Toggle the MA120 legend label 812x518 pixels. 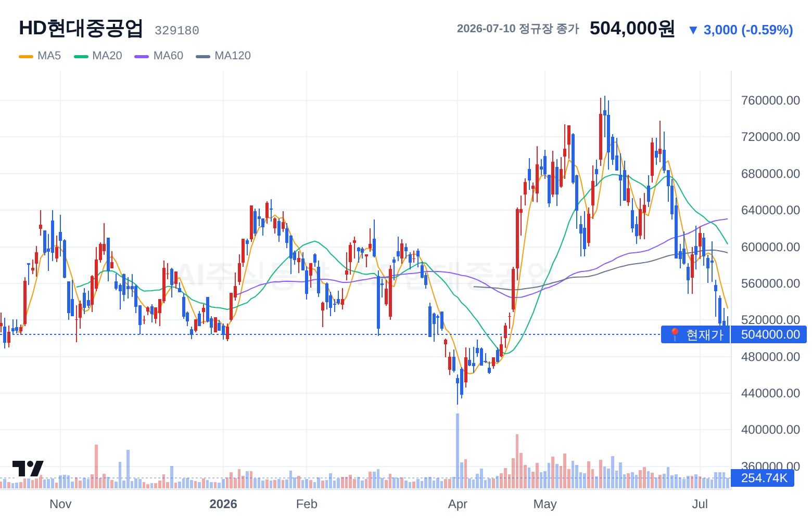(233, 56)
